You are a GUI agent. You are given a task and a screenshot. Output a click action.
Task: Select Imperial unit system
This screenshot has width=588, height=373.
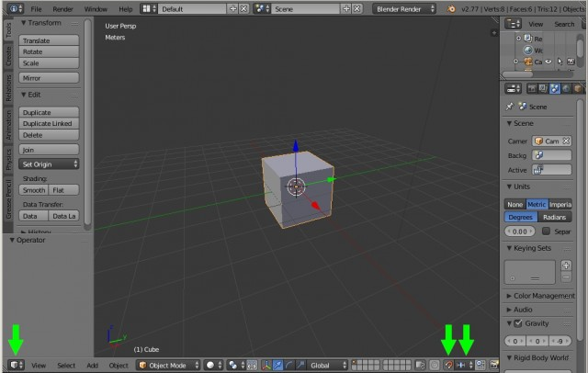click(560, 204)
